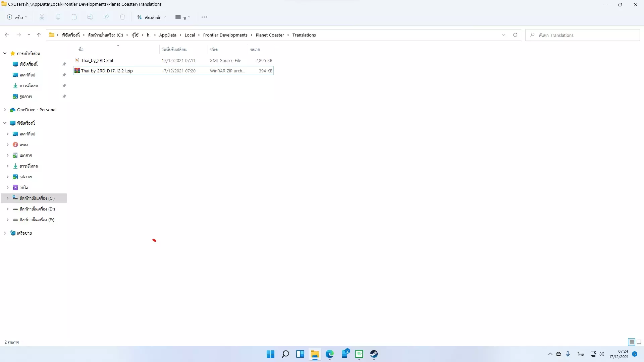The height and width of the screenshot is (362, 644).
Task: Open the address bar history dropdown
Action: coord(504,35)
